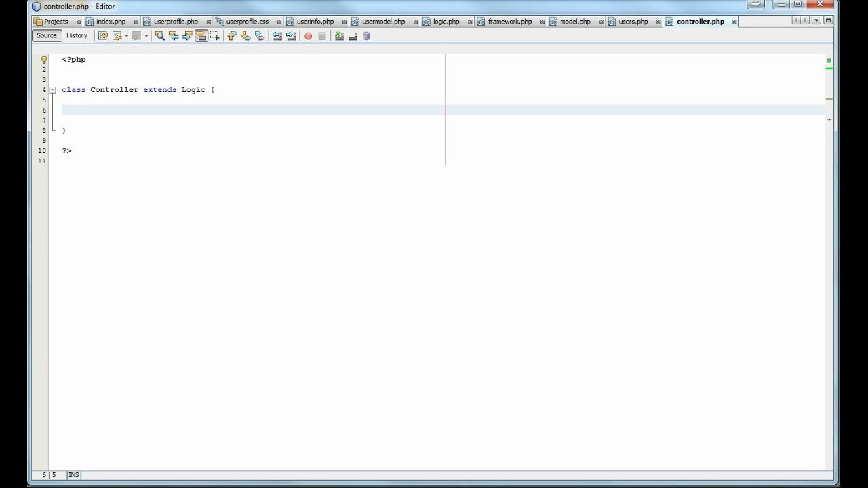Click the green square error stripe indicator
The image size is (868, 488).
pyautogui.click(x=829, y=60)
